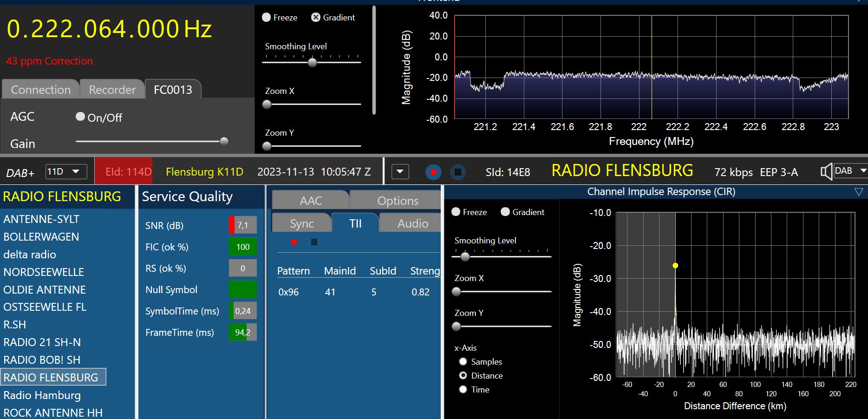This screenshot has height=419, width=868.
Task: Open the DAB audio output dropdown
Action: click(850, 171)
